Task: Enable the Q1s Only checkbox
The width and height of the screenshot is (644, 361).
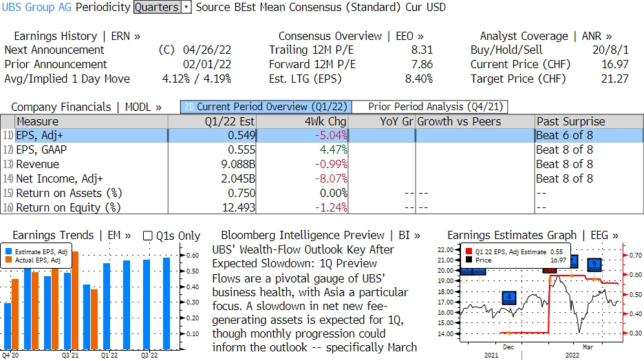Action: click(x=147, y=236)
